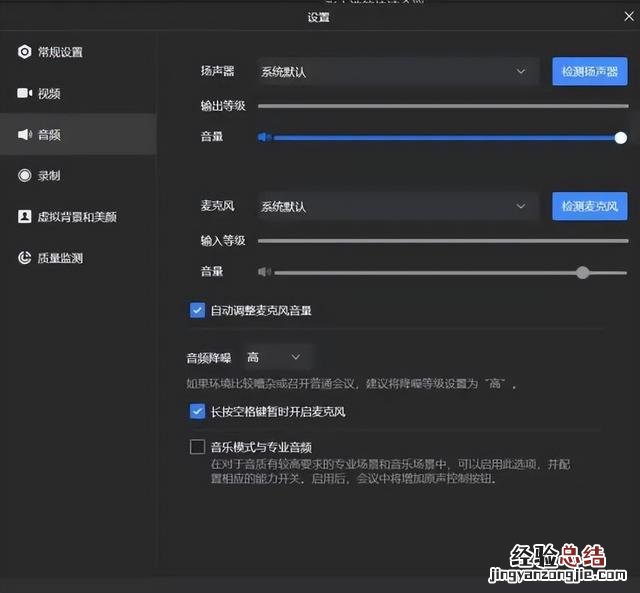640x593 pixels.
Task: Open the 质量监测 tab
Action: pyautogui.click(x=78, y=258)
